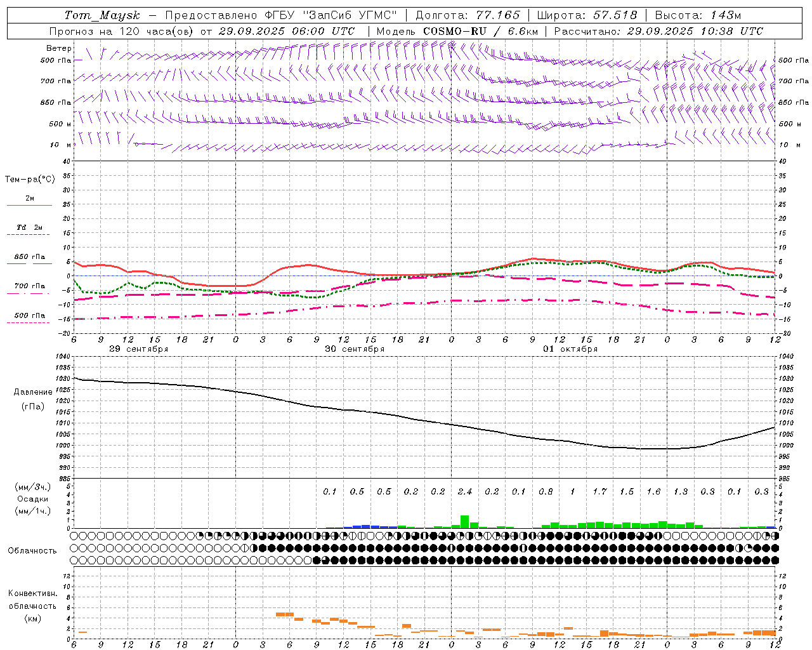Click the "Модель COSMO-RU / 6.6км" text

[x=457, y=31]
